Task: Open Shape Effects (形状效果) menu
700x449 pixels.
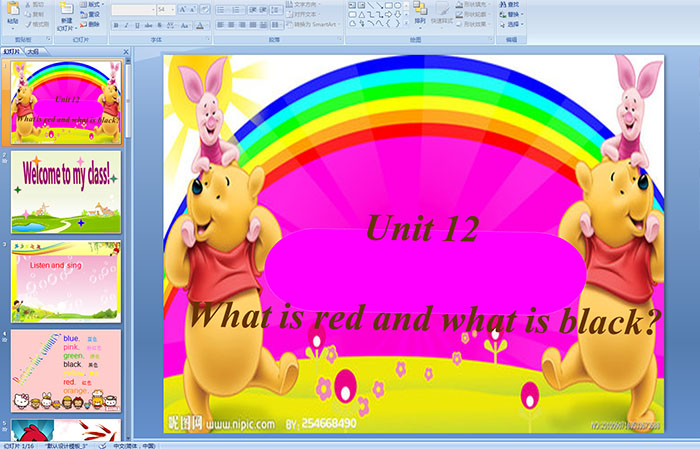Action: (x=473, y=24)
